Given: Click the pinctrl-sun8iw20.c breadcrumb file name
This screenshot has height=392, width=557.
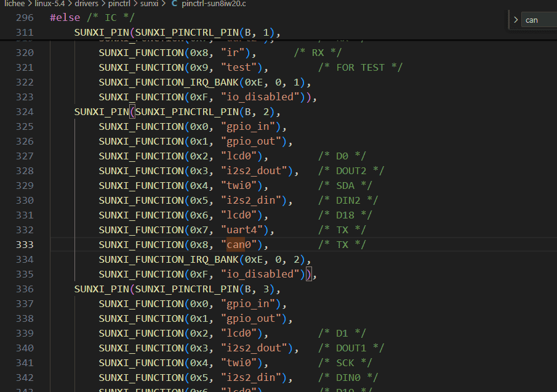Looking at the screenshot, I should 214,4.
